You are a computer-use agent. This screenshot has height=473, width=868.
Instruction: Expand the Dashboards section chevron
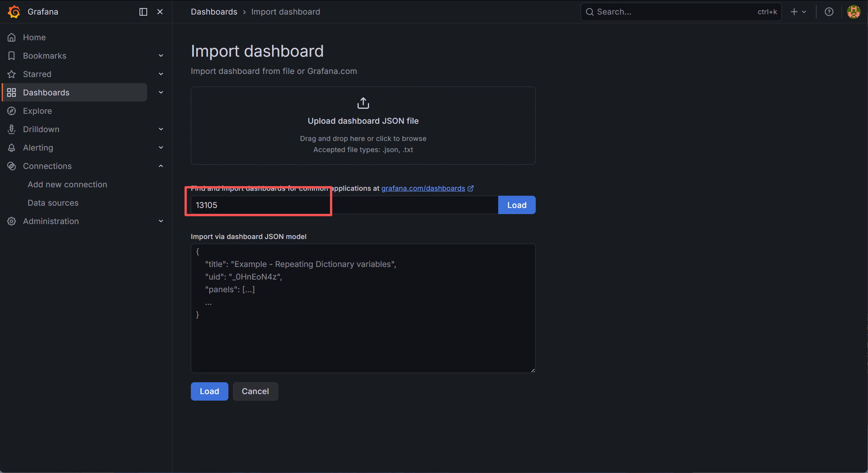[x=161, y=93]
